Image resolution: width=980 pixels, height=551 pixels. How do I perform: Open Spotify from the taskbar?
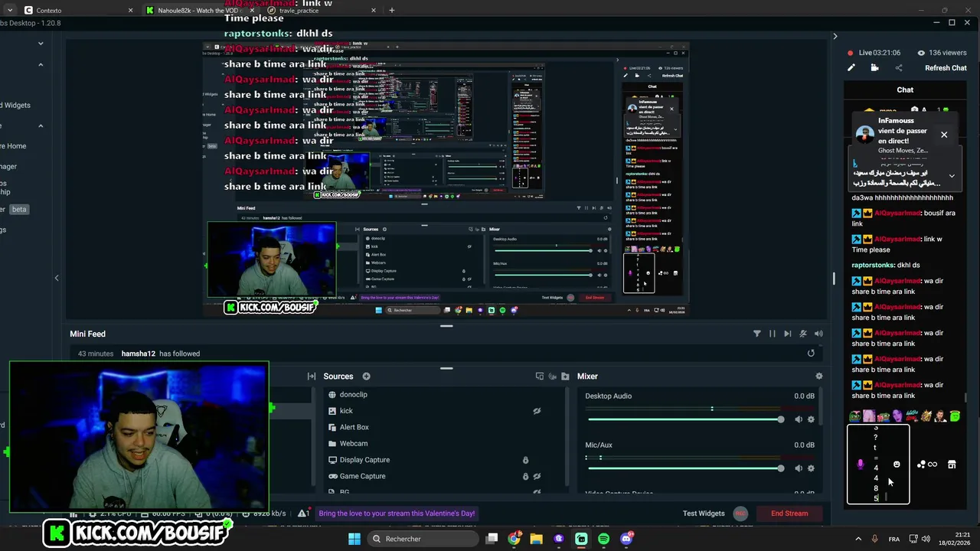click(603, 539)
